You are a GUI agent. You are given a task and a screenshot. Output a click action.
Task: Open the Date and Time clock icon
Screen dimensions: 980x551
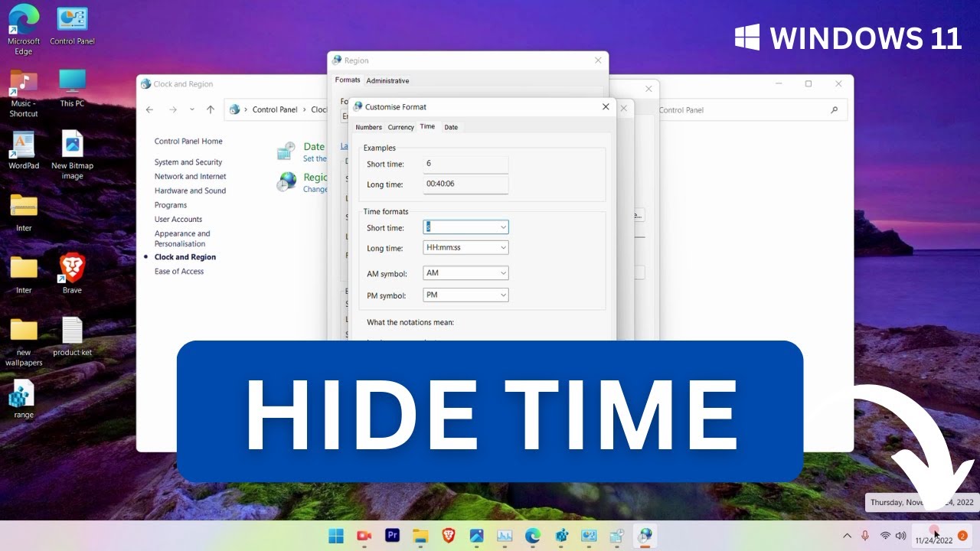[286, 151]
